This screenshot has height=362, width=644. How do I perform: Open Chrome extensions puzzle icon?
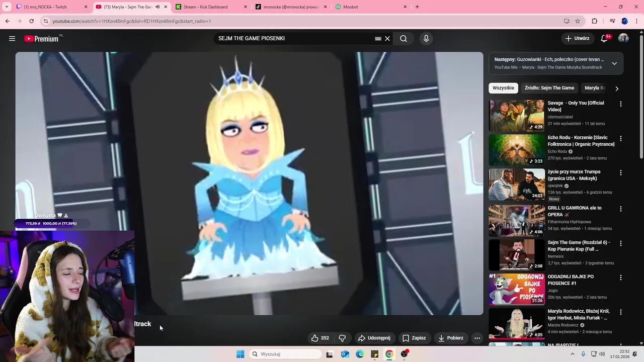[x=595, y=21]
